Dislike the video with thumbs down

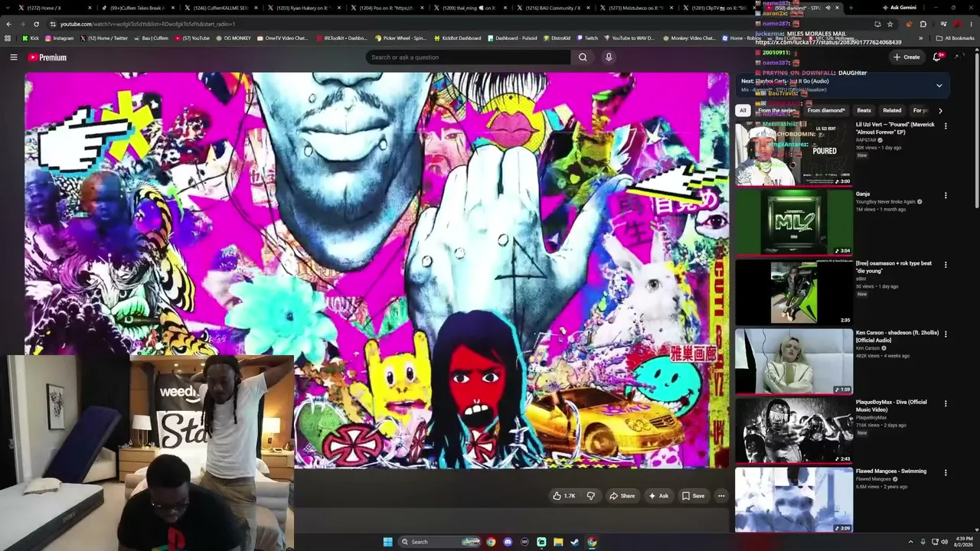pyautogui.click(x=590, y=496)
